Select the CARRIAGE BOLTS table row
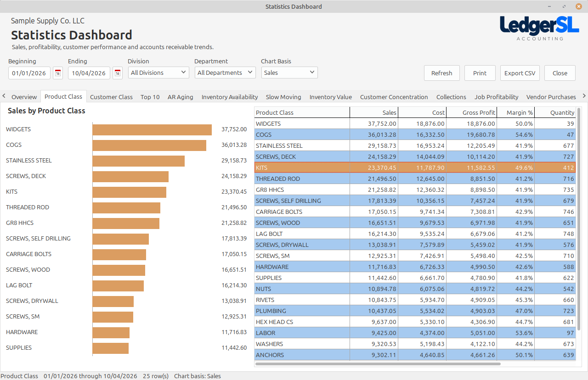Image resolution: width=588 pixels, height=380 pixels. pos(415,212)
